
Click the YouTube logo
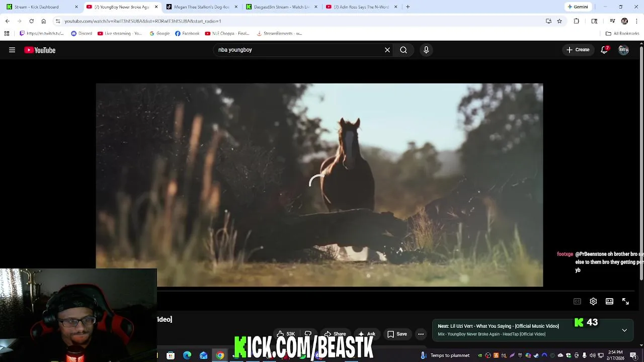coord(40,50)
